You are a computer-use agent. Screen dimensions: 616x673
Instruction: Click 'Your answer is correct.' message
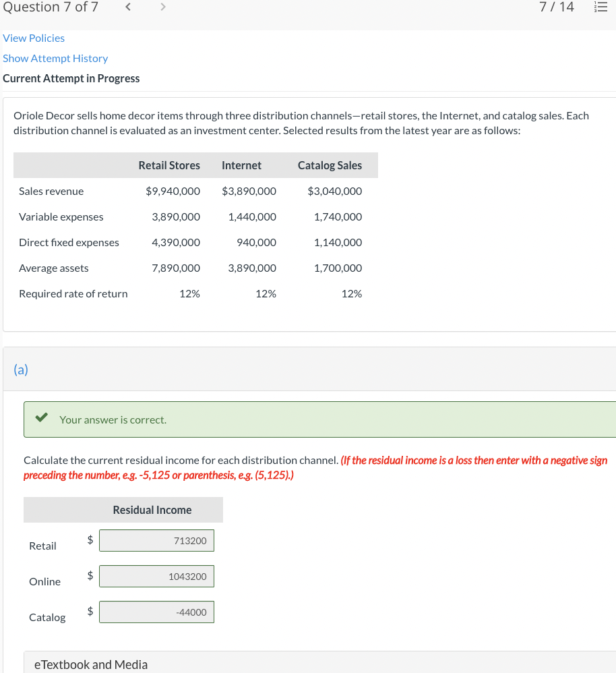113,419
